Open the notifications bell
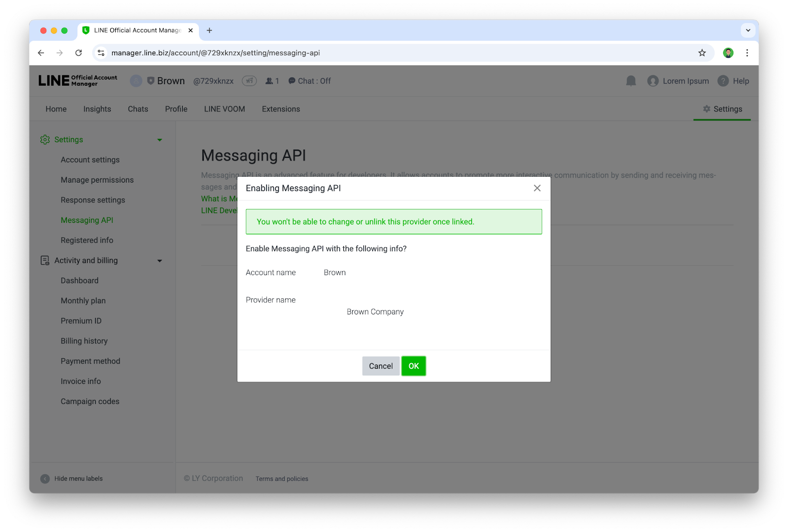This screenshot has width=788, height=532. tap(631, 81)
